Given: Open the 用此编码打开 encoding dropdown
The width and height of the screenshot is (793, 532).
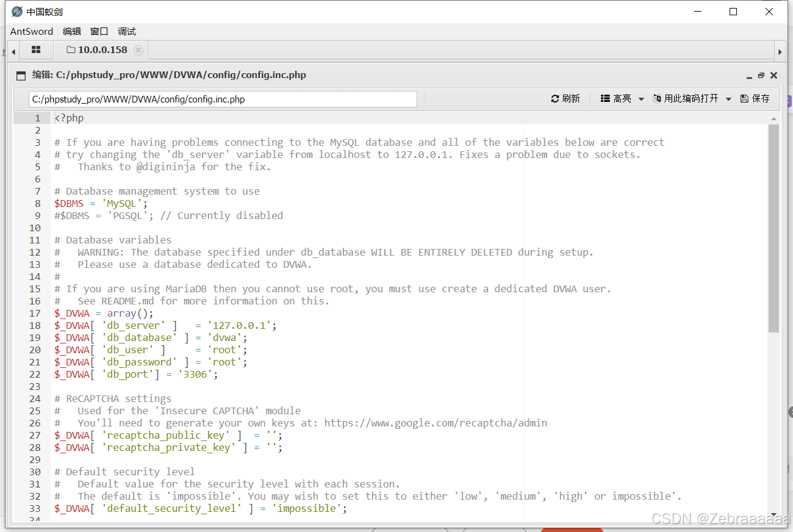Looking at the screenshot, I should (x=692, y=99).
